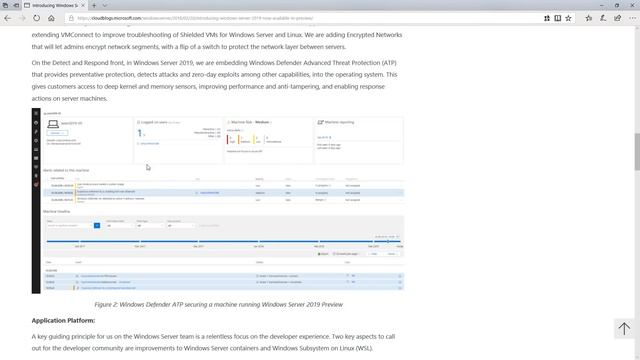Open the Windows Defender ATP screenshot image
Image resolution: width=640 pixels, height=360 pixels.
pos(218,200)
